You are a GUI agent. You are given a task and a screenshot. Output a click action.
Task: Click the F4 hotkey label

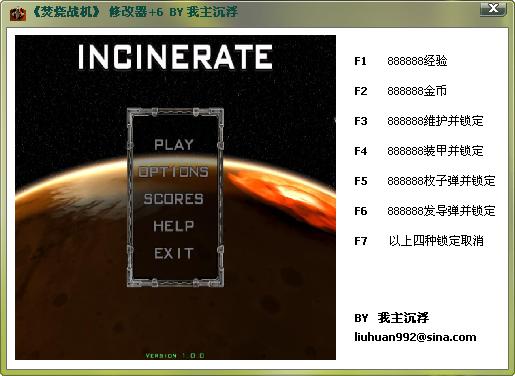[361, 151]
